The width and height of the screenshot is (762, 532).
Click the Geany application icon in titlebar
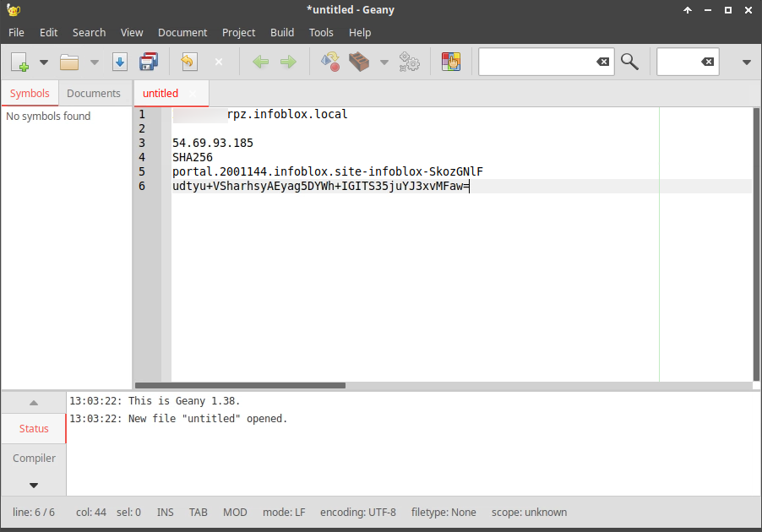14,10
